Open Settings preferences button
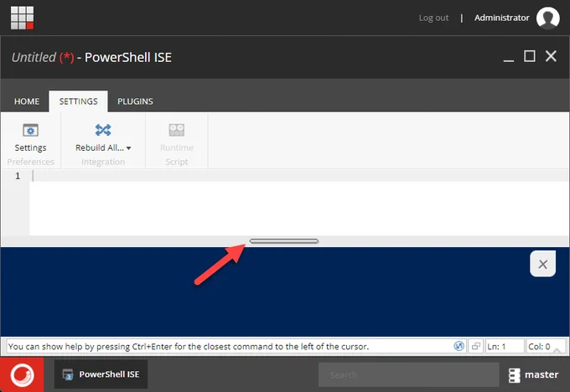This screenshot has width=570, height=392. point(30,138)
